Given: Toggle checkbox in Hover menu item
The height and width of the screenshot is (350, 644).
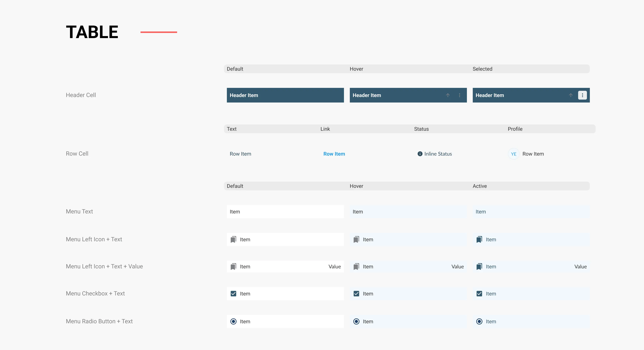Looking at the screenshot, I should (x=356, y=293).
